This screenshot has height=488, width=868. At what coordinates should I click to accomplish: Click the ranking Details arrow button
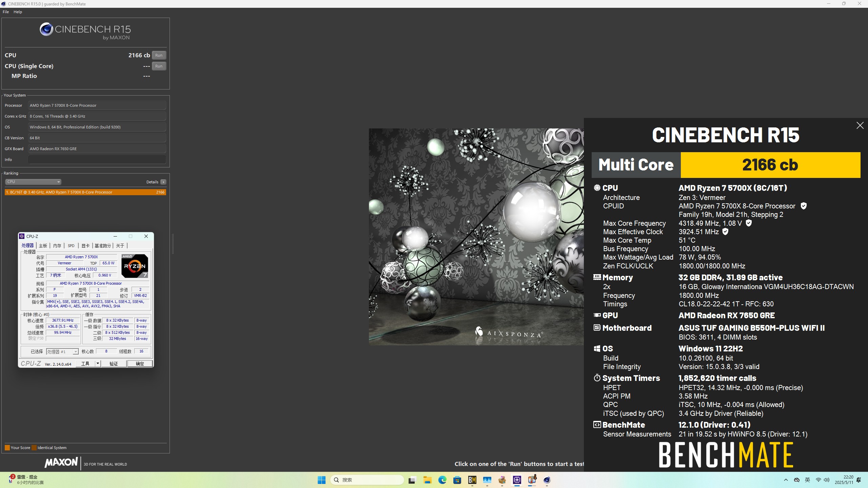(163, 182)
